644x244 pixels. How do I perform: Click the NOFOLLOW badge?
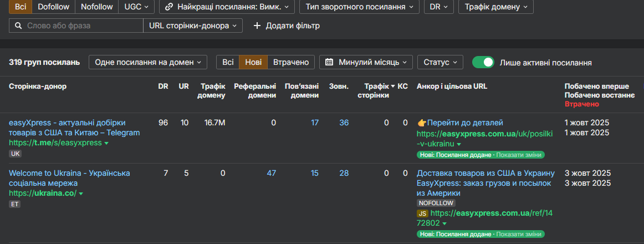tap(436, 203)
